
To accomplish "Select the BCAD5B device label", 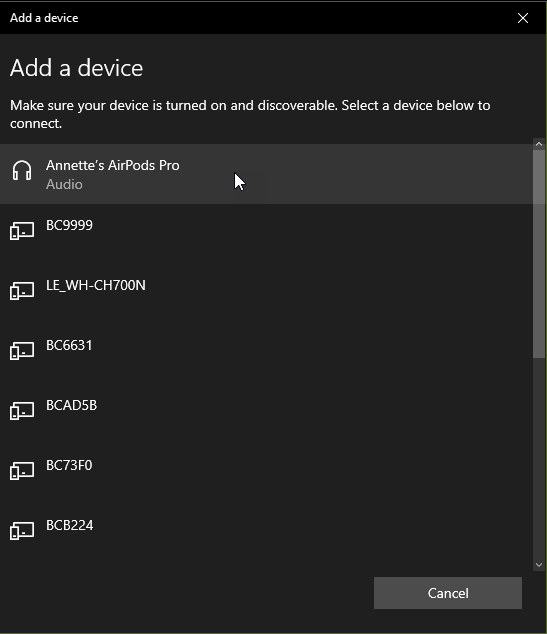I will (x=72, y=405).
